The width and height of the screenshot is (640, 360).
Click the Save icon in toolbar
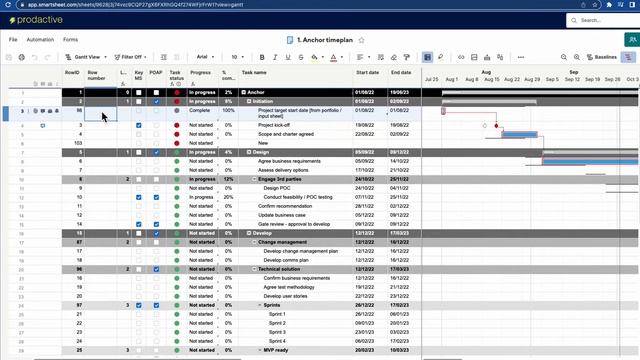[9, 58]
